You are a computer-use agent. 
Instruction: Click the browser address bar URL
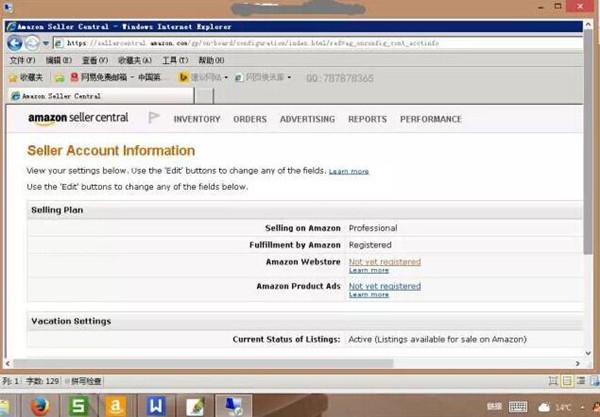click(250, 43)
